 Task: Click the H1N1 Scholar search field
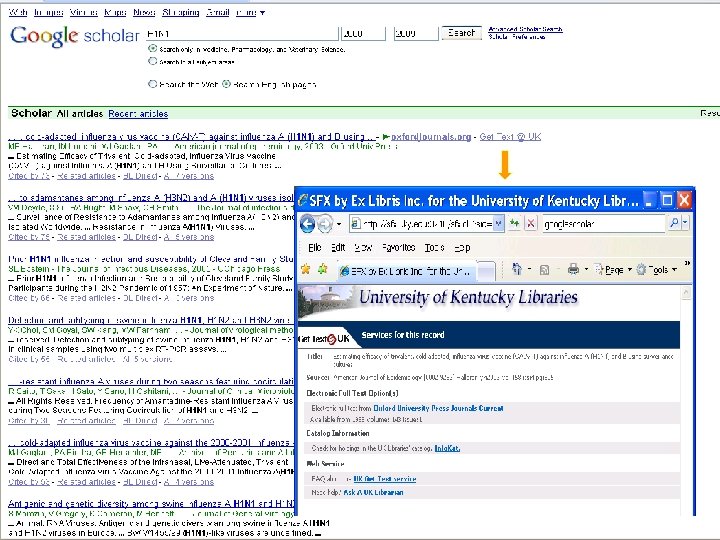[x=242, y=34]
